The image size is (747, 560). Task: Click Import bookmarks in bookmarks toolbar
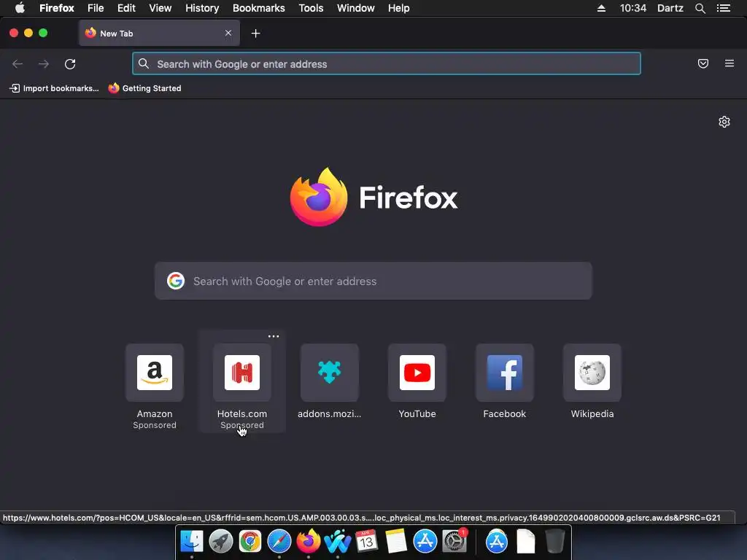coord(54,88)
